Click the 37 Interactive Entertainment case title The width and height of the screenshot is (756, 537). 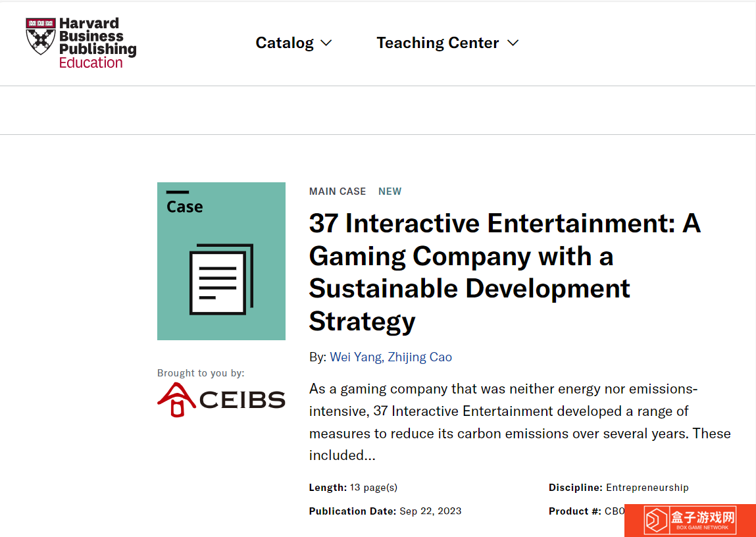pos(504,272)
